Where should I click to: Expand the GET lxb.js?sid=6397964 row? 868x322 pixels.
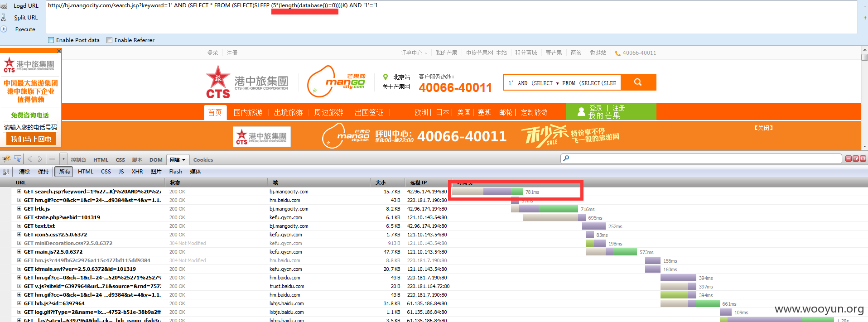tap(19, 303)
